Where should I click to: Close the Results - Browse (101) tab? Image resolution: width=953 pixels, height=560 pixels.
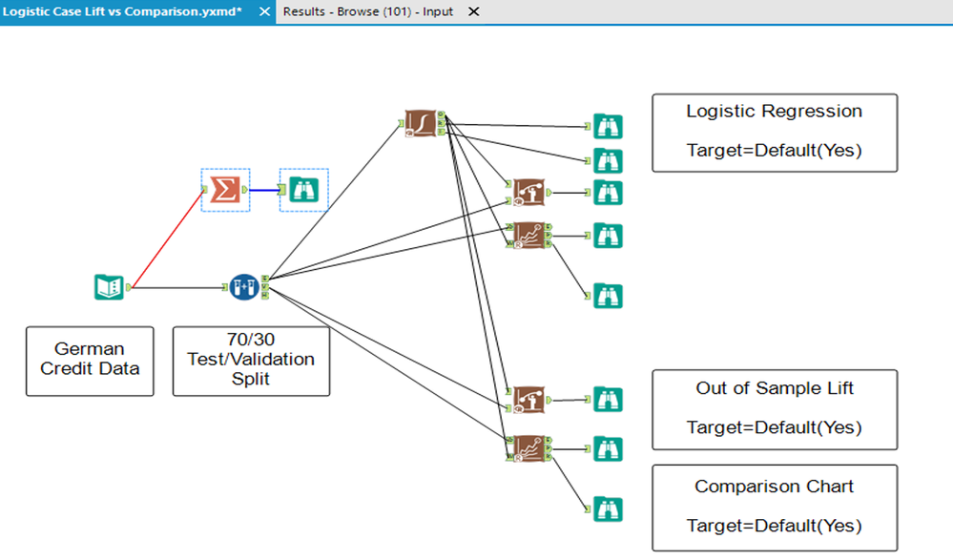(x=474, y=11)
